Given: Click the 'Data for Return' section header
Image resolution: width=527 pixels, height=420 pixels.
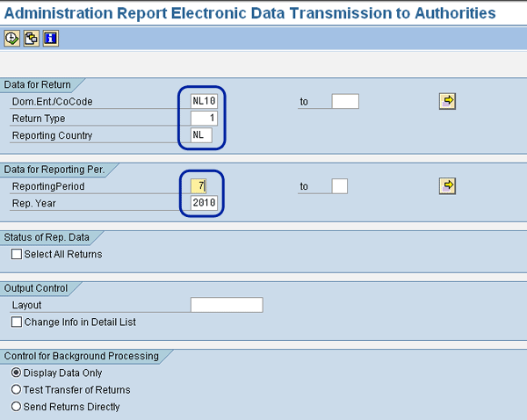Looking at the screenshot, I should (37, 84).
